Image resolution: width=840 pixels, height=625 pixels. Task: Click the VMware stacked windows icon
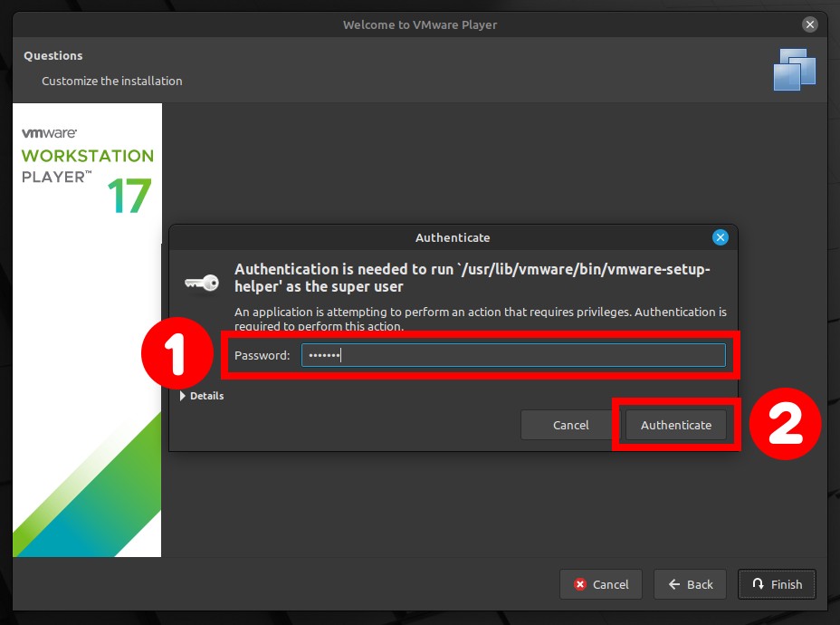click(x=795, y=70)
